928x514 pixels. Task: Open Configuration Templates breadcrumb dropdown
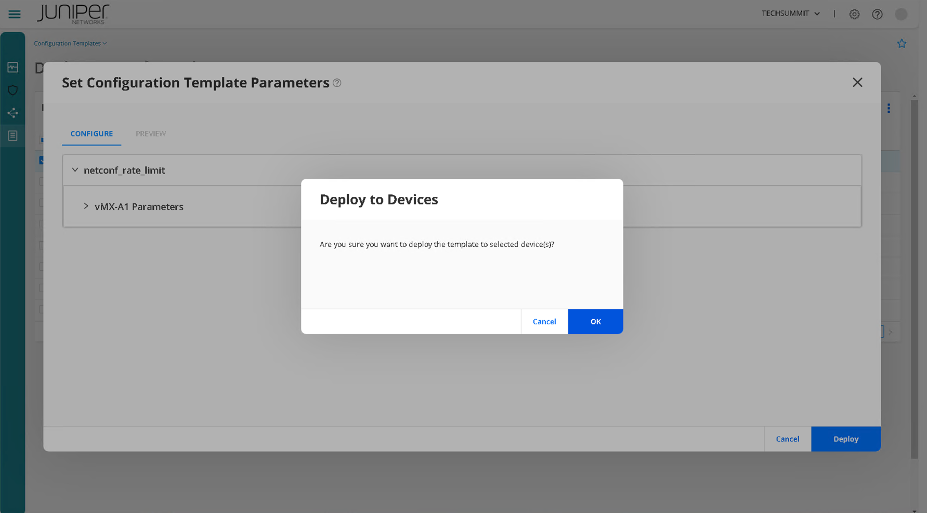[x=70, y=43]
